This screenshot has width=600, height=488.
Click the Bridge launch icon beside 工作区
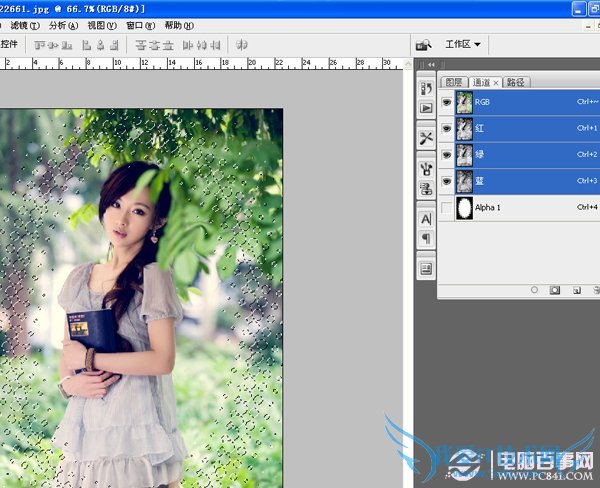(424, 44)
